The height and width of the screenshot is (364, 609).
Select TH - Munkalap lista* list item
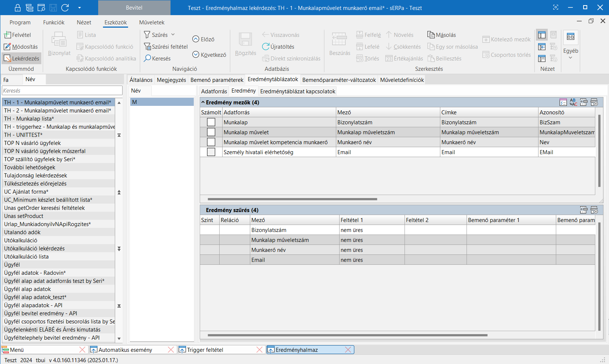click(29, 119)
